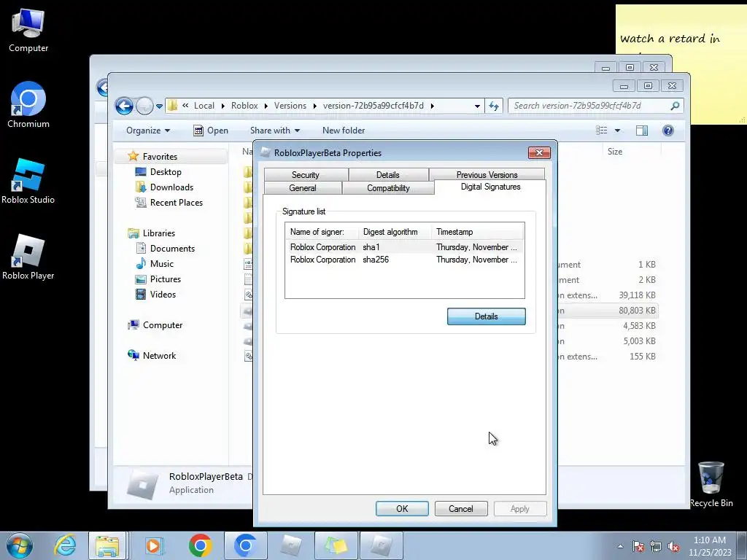Expand the address bar previous locations dropdown
Screen dimensions: 747x560
click(x=477, y=106)
